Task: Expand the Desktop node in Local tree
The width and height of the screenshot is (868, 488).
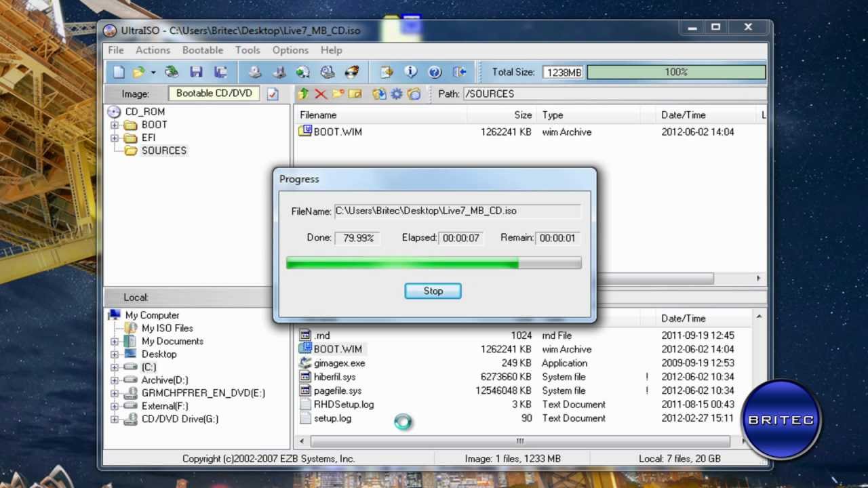Action: click(115, 354)
